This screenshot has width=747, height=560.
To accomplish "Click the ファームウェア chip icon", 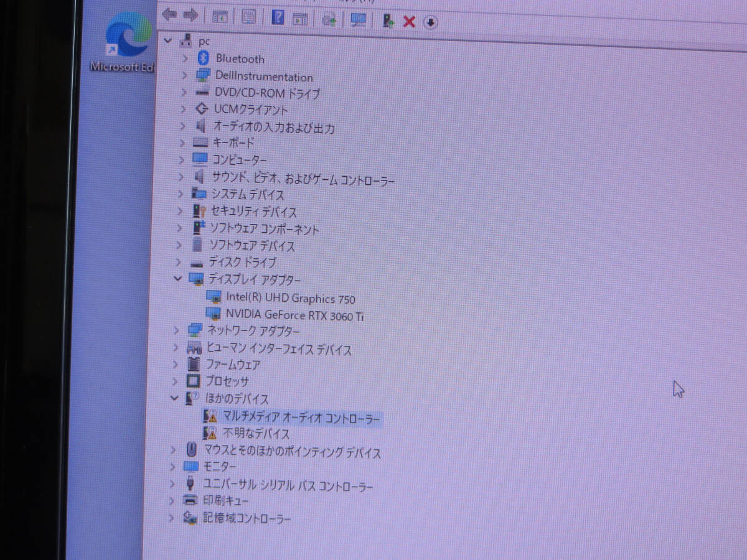I will pyautogui.click(x=194, y=364).
